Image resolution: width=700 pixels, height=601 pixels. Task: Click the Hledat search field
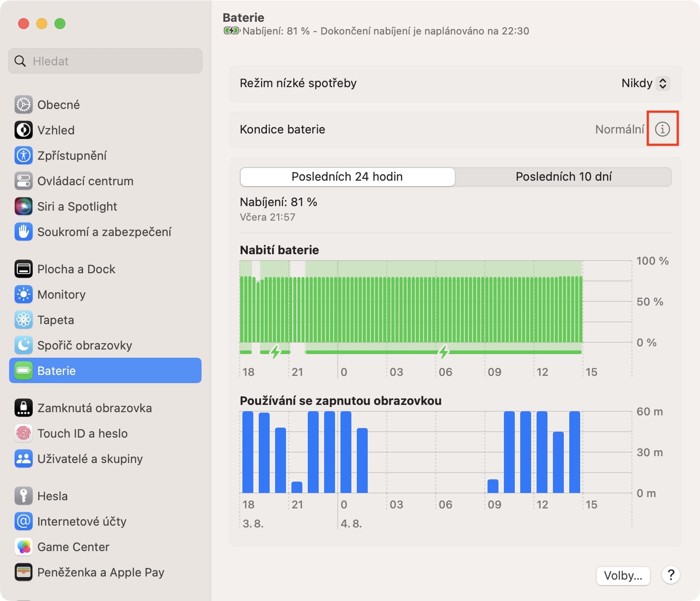(105, 61)
